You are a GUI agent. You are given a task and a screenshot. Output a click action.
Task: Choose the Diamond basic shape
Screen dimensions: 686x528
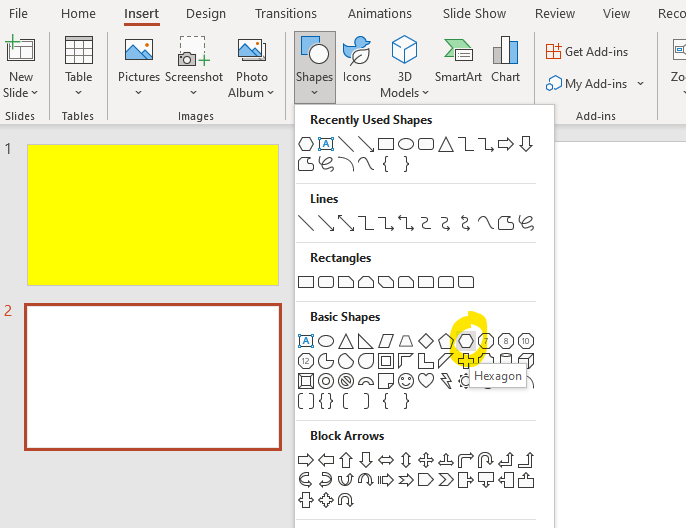coord(425,341)
